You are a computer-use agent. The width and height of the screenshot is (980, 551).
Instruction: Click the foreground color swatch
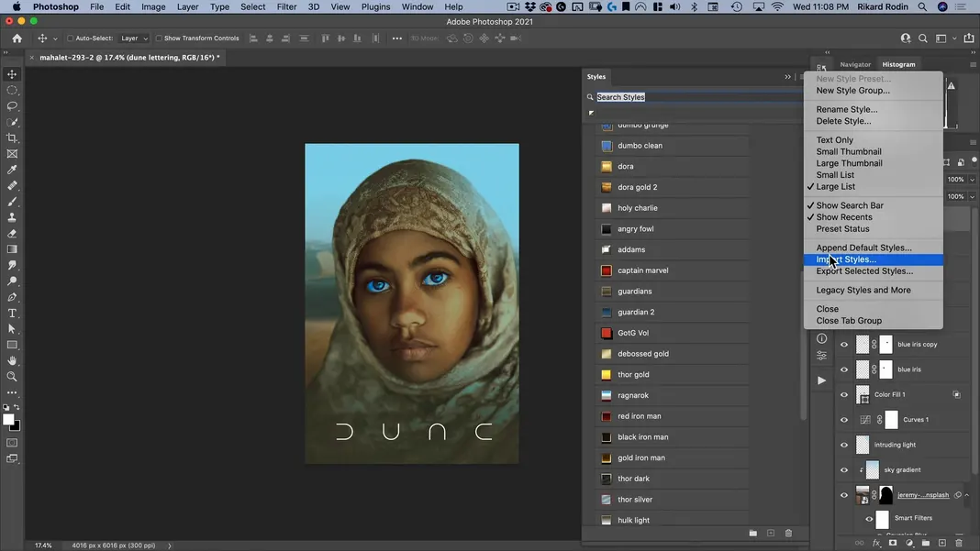[x=8, y=420]
